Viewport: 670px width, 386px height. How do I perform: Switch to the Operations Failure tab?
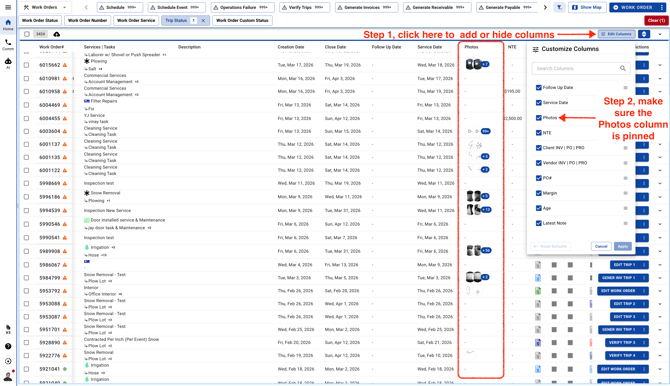point(242,7)
